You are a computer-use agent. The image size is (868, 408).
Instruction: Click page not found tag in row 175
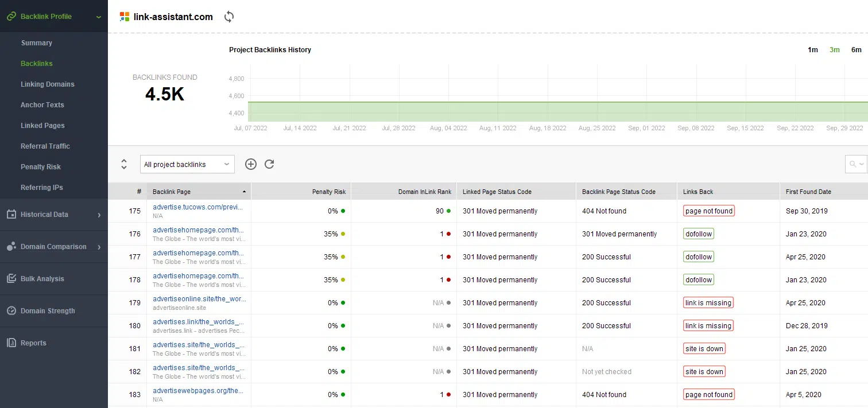click(x=709, y=211)
